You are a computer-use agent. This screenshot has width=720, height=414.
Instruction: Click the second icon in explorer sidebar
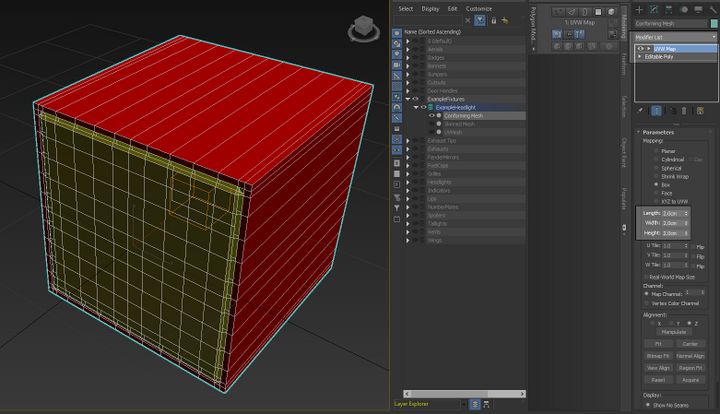[397, 44]
